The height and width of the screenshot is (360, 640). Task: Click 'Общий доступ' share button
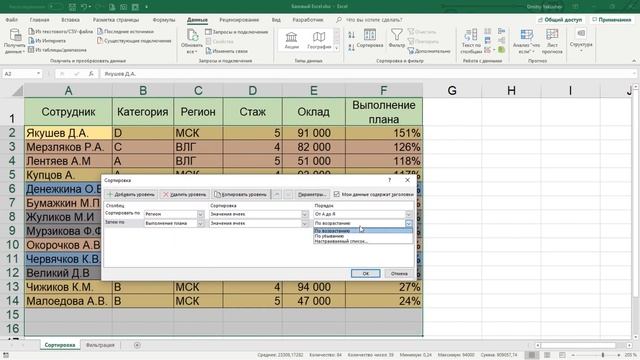[x=560, y=20]
